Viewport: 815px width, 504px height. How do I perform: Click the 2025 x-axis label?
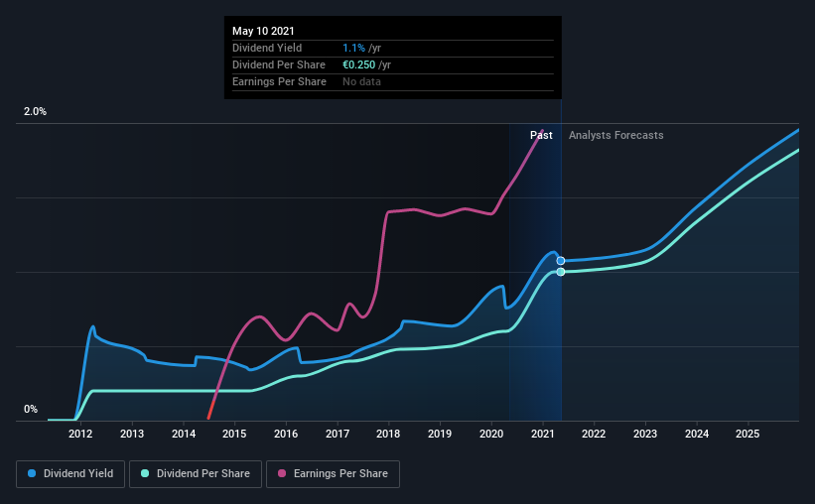coord(747,434)
